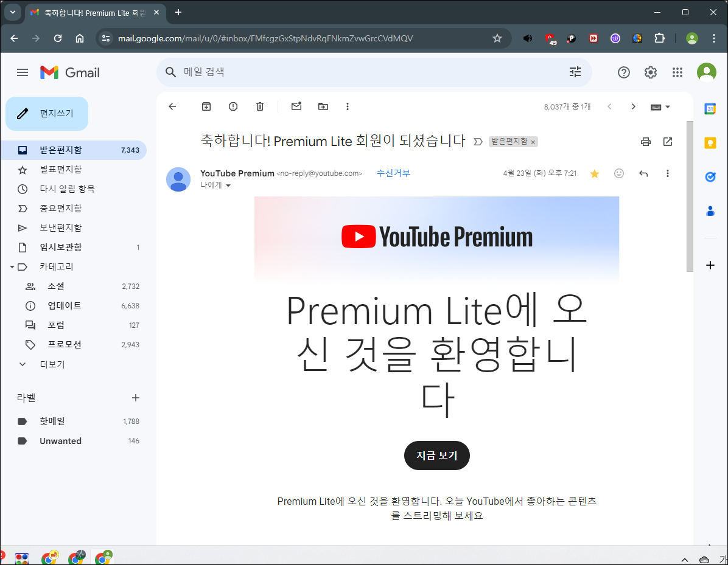Open 별표편지함 starred folder
The height and width of the screenshot is (565, 728).
74,170
